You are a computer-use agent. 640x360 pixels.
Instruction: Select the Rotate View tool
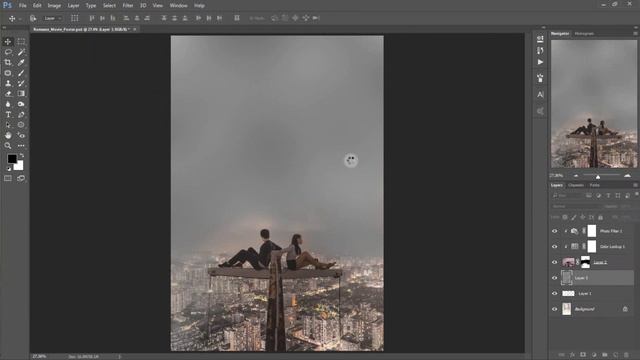click(x=21, y=136)
